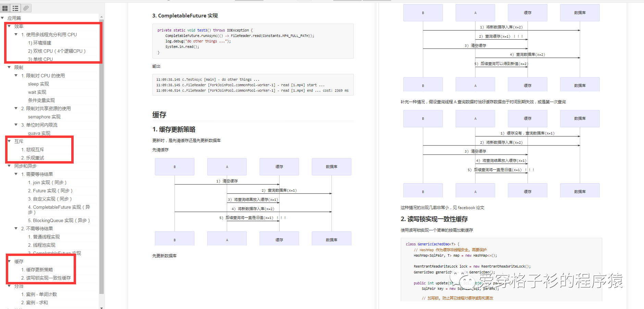Click the 先更新数据库 paragraph text
The width and height of the screenshot is (644, 309).
tap(164, 256)
